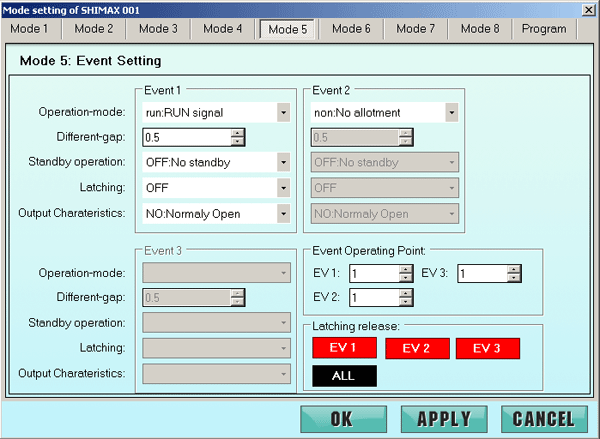Open Event 1 Standby operation dropdown
Viewport: 600px width, 439px height.
pos(283,162)
